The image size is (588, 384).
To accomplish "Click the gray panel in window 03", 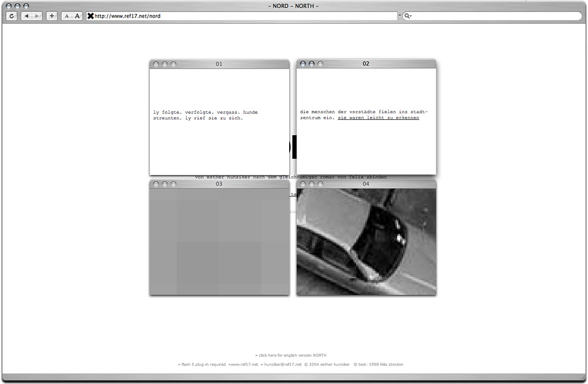I will pyautogui.click(x=219, y=241).
